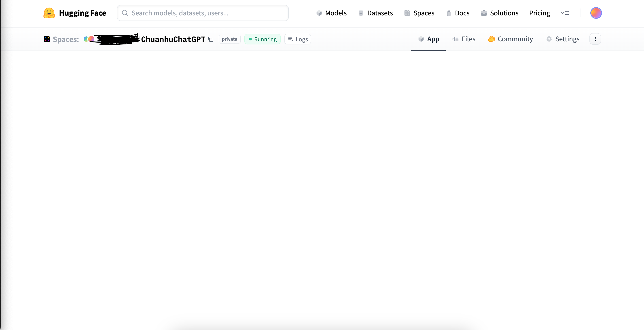Screen dimensions: 644x330
Task: Click the Datasets database icon
Action: coord(360,13)
